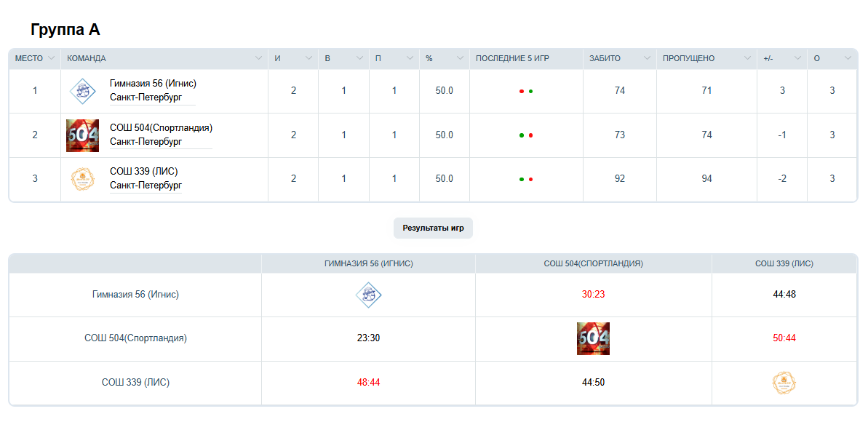Open the +/- column dropdown arrow
Image resolution: width=868 pixels, height=430 pixels.
(797, 58)
